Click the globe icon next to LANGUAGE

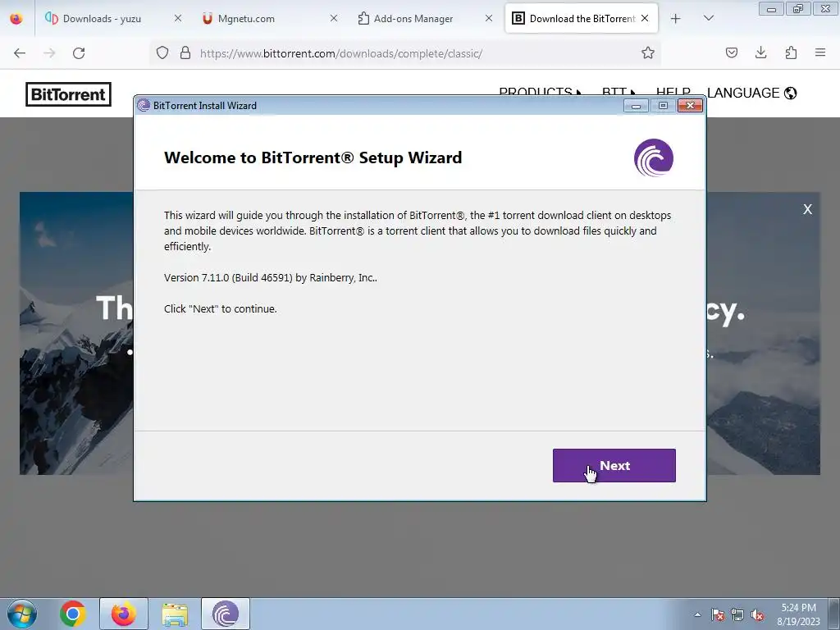pos(790,94)
